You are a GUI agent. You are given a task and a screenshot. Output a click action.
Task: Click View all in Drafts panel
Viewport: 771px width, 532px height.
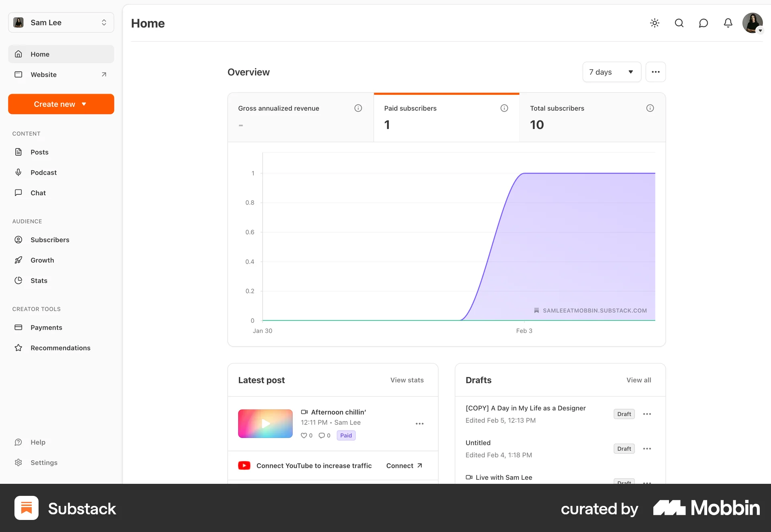(x=638, y=380)
